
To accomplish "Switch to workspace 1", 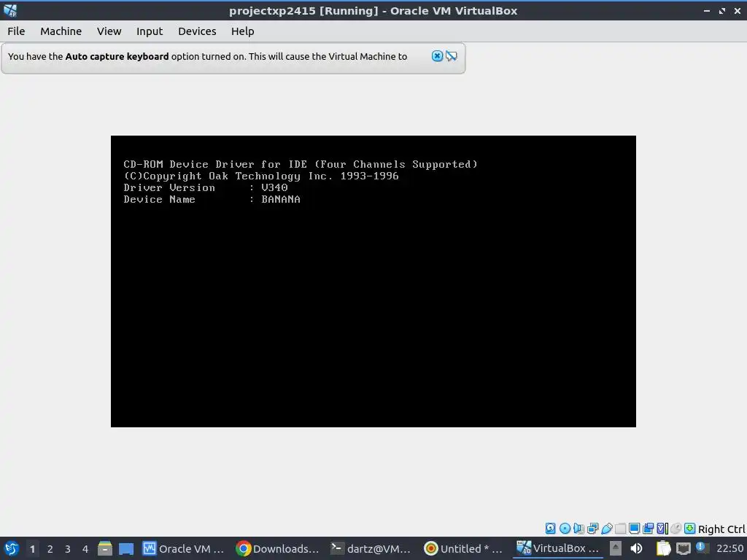I will [32, 549].
